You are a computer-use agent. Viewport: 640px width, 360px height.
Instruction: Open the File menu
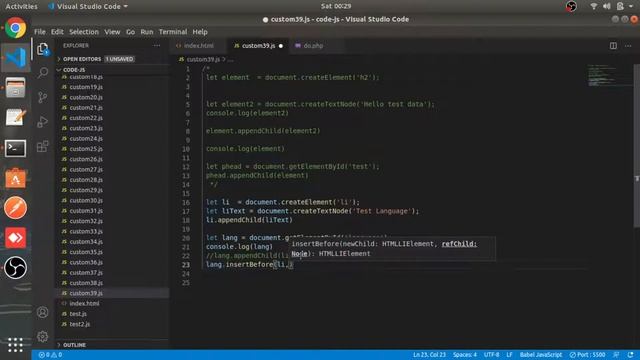coord(40,32)
